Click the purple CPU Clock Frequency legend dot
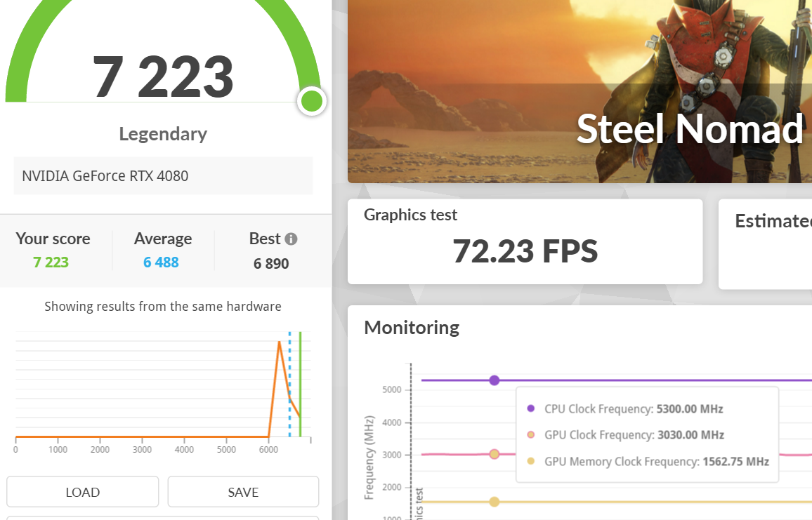812x520 pixels. click(530, 408)
